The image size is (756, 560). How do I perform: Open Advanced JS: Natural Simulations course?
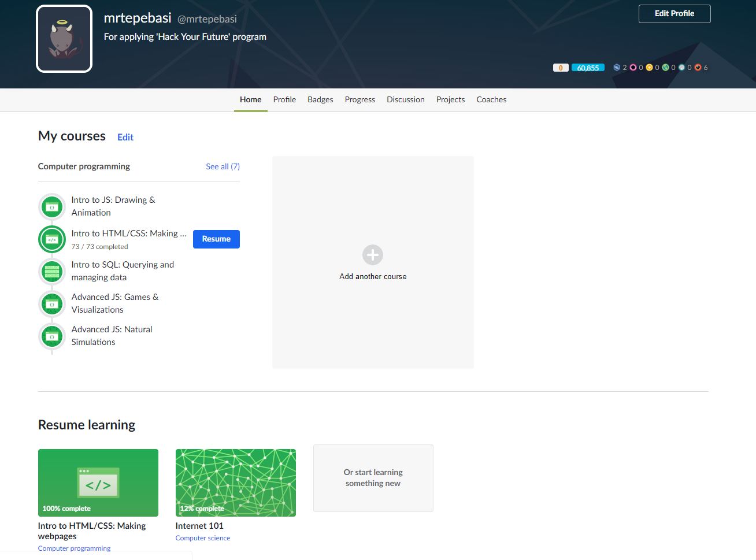pos(112,336)
